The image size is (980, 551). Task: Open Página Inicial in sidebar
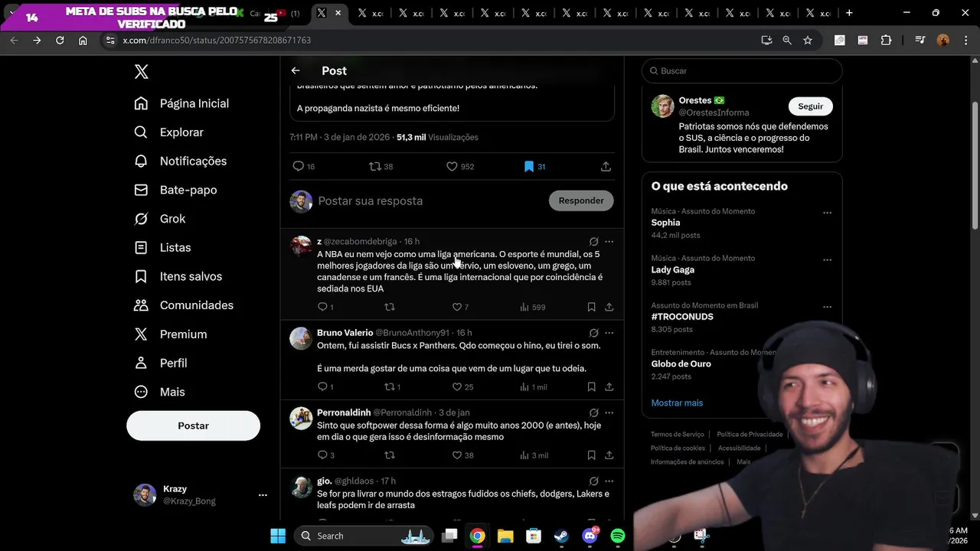point(181,103)
